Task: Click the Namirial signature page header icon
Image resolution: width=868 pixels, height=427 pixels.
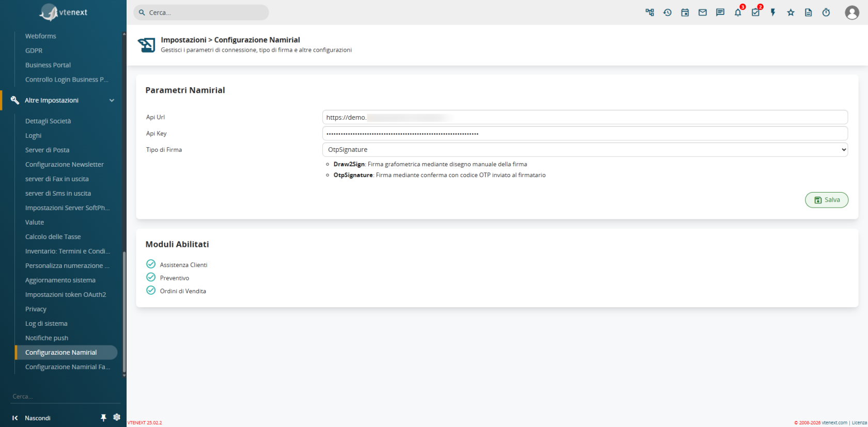Action: tap(146, 45)
